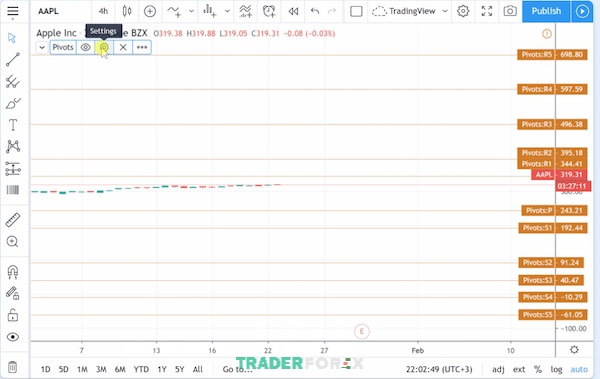Select the 5Y date range

[180, 369]
